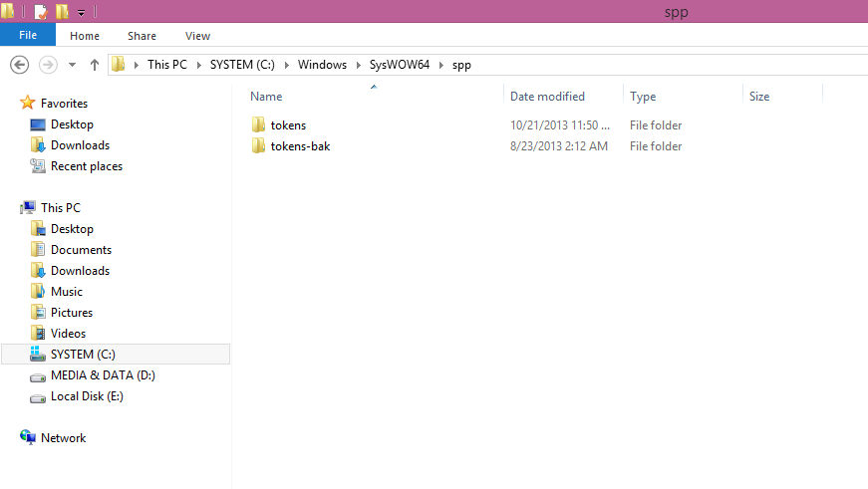Switch to the Home ribbon tab
Screen dimensions: 868x489
pos(85,36)
